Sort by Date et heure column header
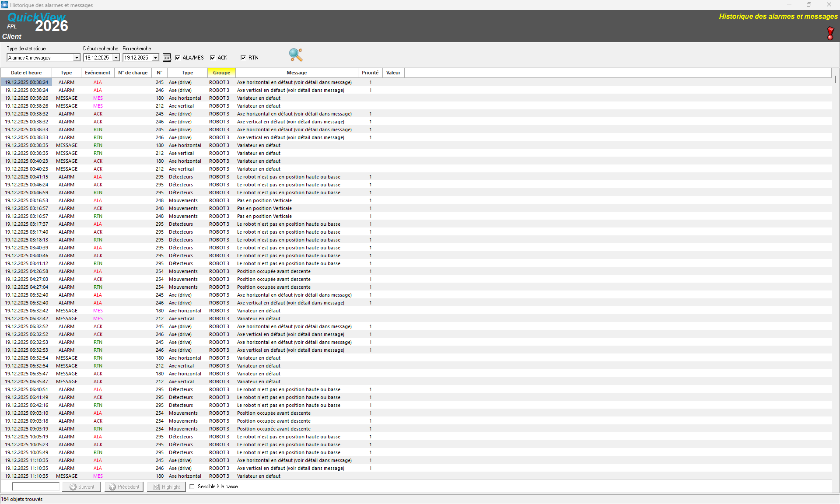This screenshot has height=504, width=840. coord(26,73)
